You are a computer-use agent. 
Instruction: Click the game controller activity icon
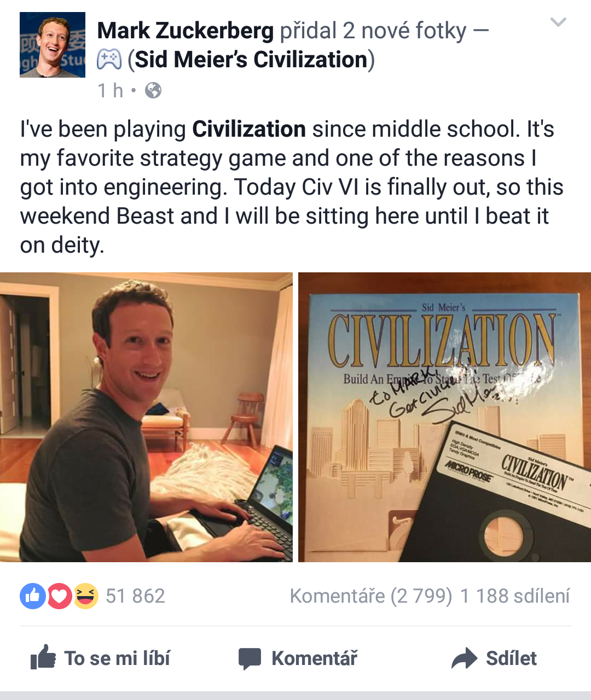[109, 59]
